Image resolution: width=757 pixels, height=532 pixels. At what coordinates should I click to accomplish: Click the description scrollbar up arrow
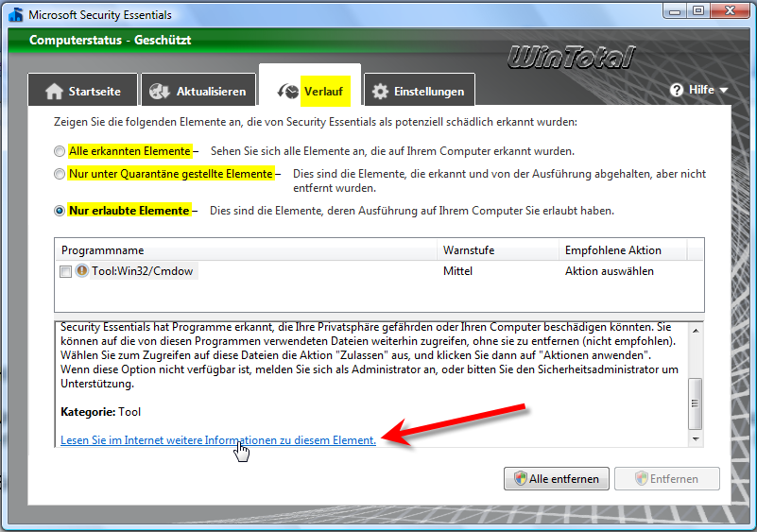point(696,331)
